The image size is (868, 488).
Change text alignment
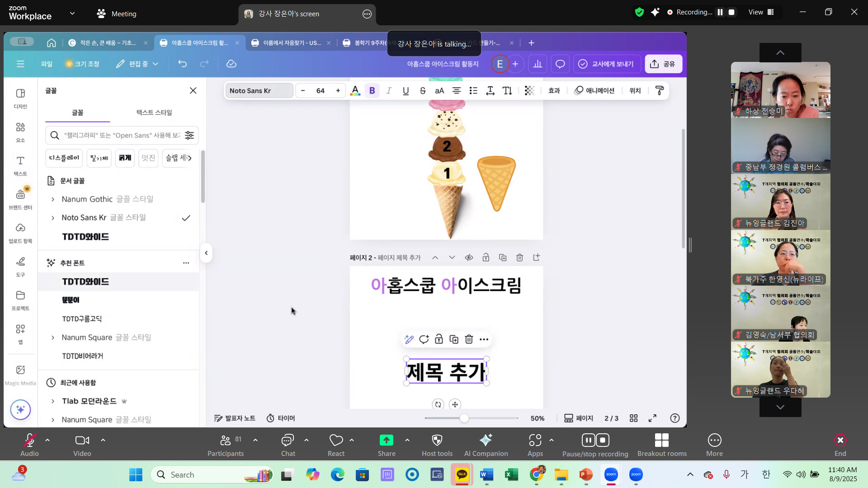[457, 91]
